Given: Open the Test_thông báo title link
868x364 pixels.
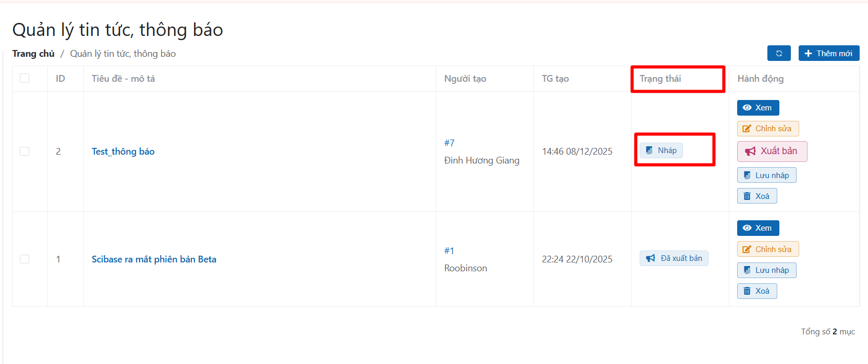Looking at the screenshot, I should (123, 152).
